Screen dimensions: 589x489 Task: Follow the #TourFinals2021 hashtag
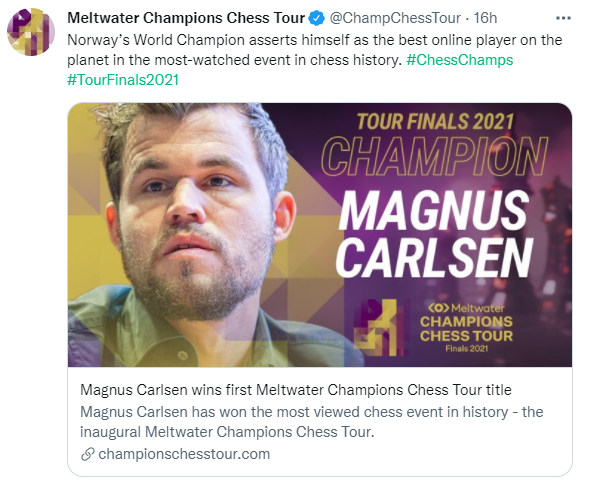(123, 80)
